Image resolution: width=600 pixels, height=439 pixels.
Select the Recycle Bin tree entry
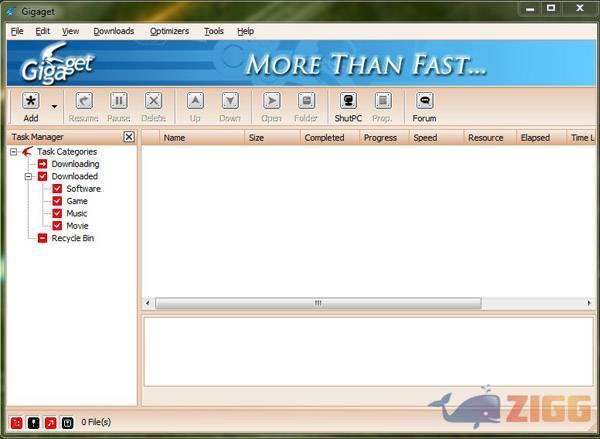coord(72,238)
